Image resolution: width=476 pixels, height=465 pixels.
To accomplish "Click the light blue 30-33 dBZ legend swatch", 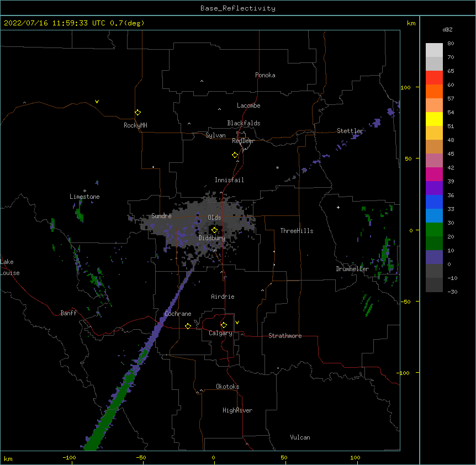I will point(434,216).
